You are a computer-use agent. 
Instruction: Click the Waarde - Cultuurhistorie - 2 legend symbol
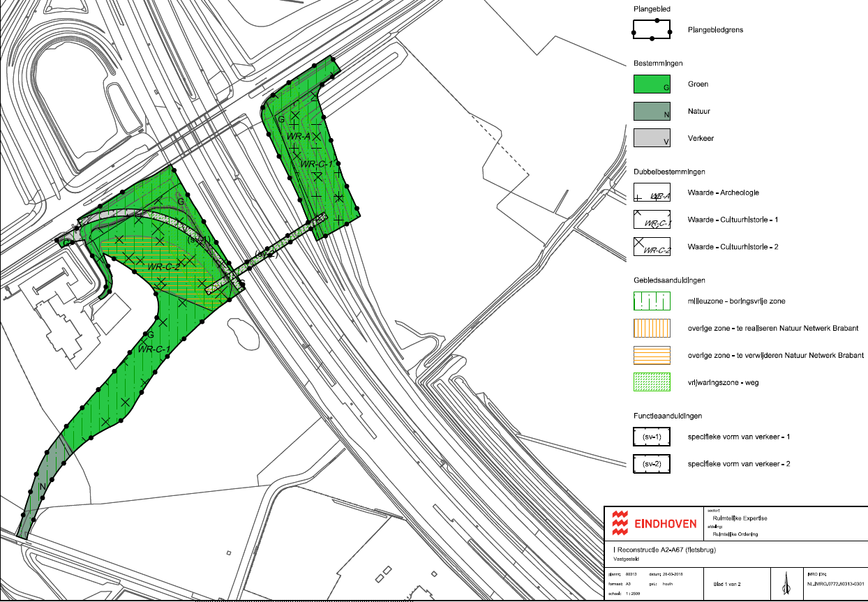(652, 247)
